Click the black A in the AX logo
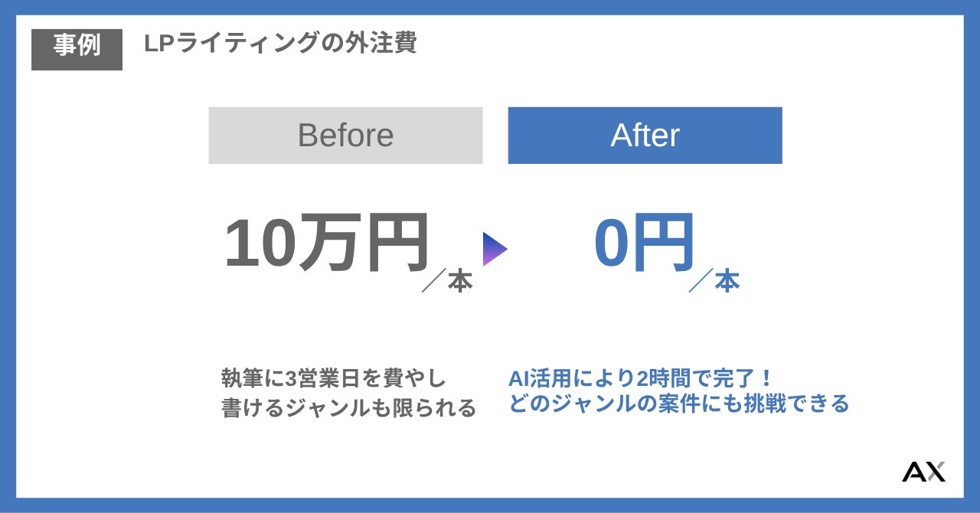This screenshot has width=980, height=513. click(913, 472)
